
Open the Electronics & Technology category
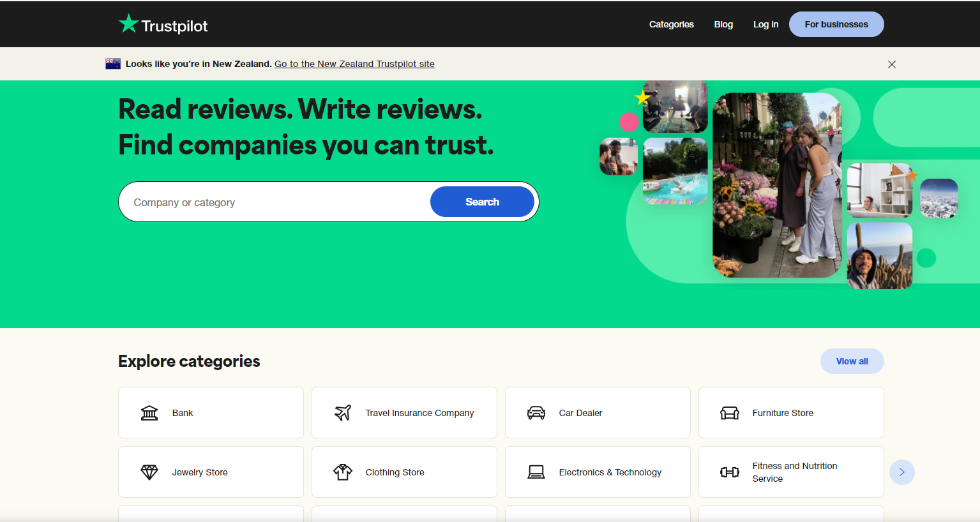pos(598,472)
